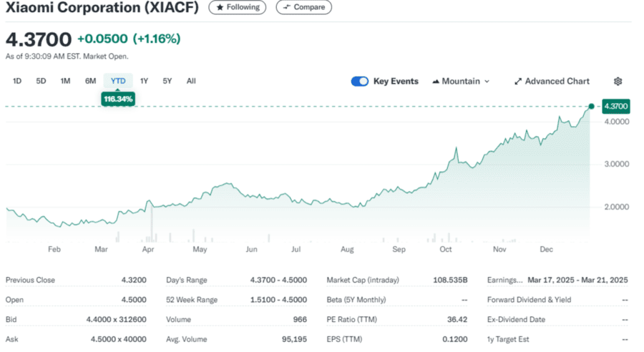
Task: Click the 3.0000 y-axis price label
Action: click(x=617, y=164)
